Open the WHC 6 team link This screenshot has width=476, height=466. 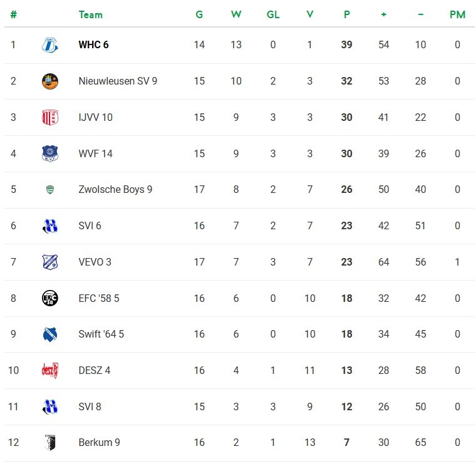93,45
